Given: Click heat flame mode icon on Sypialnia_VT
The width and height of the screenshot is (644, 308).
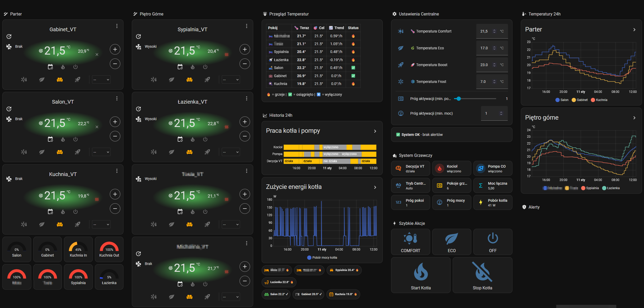Looking at the screenshot, I should (193, 67).
